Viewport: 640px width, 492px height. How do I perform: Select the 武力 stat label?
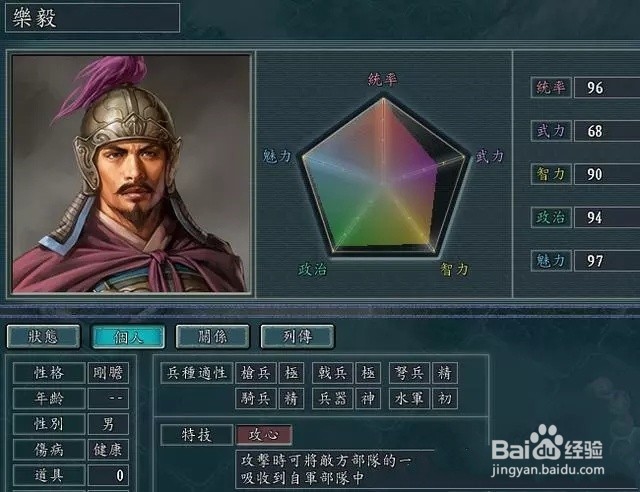[x=551, y=131]
